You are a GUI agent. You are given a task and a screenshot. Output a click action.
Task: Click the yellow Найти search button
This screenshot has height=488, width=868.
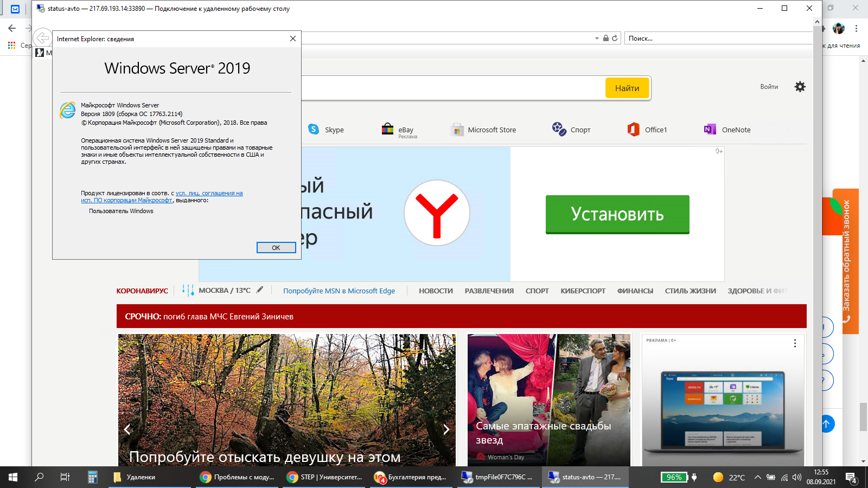[627, 88]
